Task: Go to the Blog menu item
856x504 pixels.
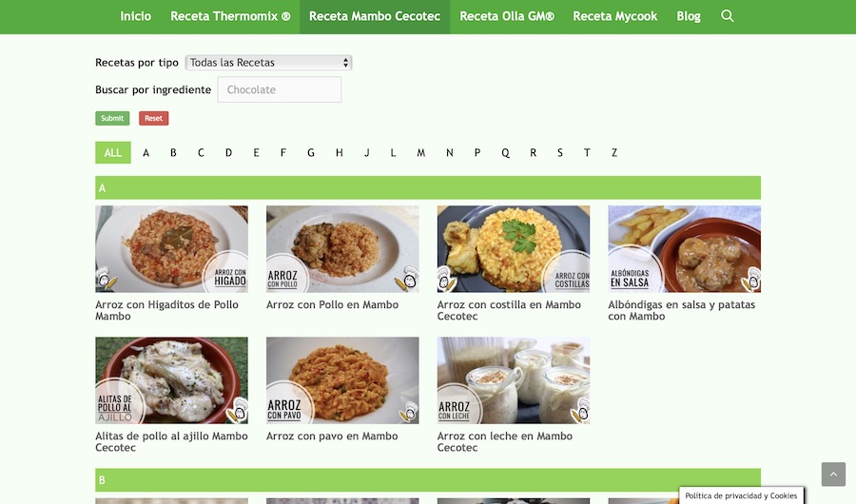Action: [x=689, y=16]
